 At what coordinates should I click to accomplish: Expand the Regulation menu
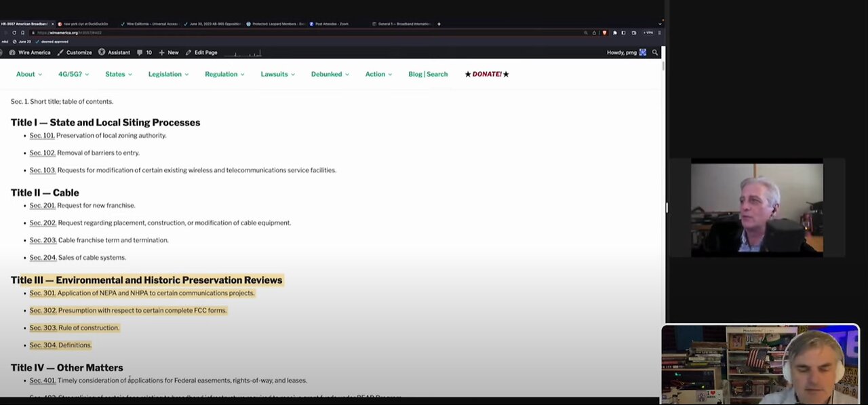coord(224,74)
